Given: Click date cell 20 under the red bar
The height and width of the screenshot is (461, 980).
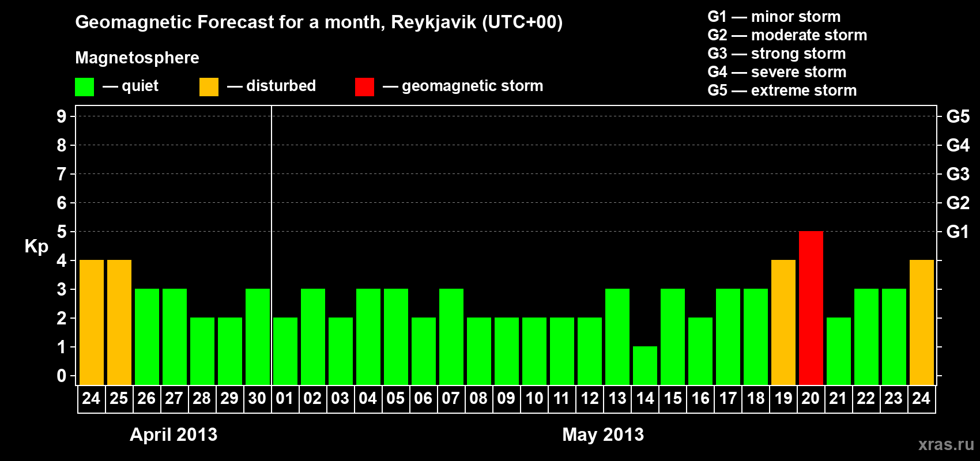Looking at the screenshot, I should point(811,399).
